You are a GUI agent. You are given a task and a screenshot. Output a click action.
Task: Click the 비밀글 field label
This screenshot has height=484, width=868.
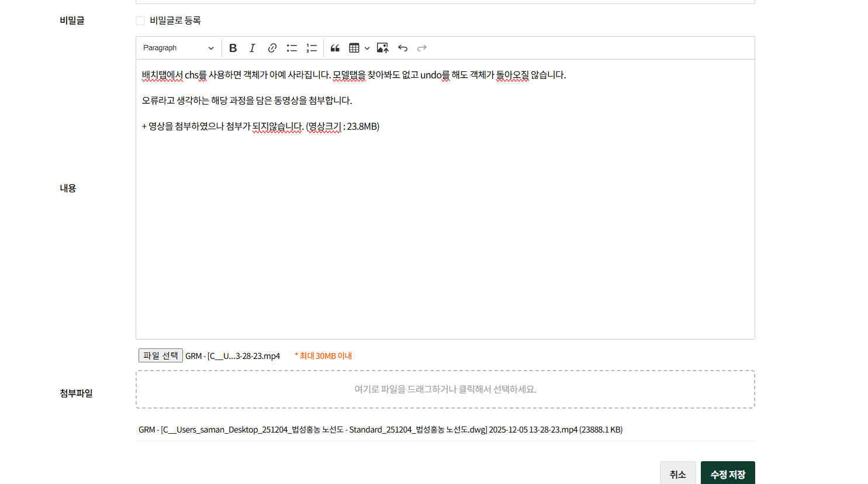point(72,20)
